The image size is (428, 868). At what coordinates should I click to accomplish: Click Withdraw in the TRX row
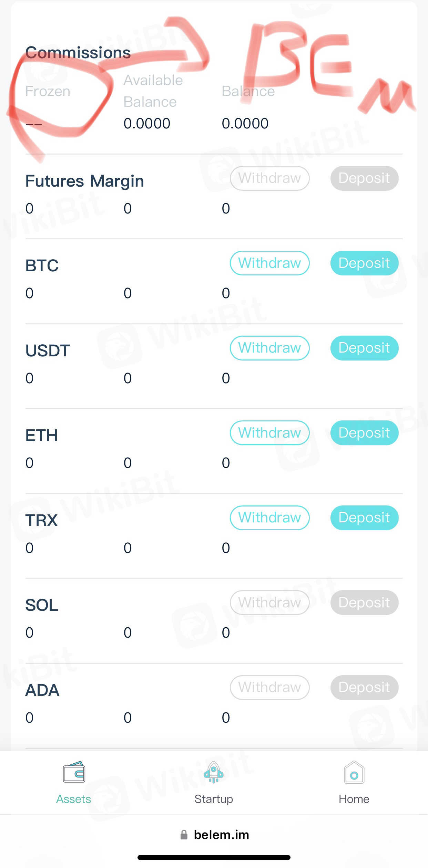[269, 517]
